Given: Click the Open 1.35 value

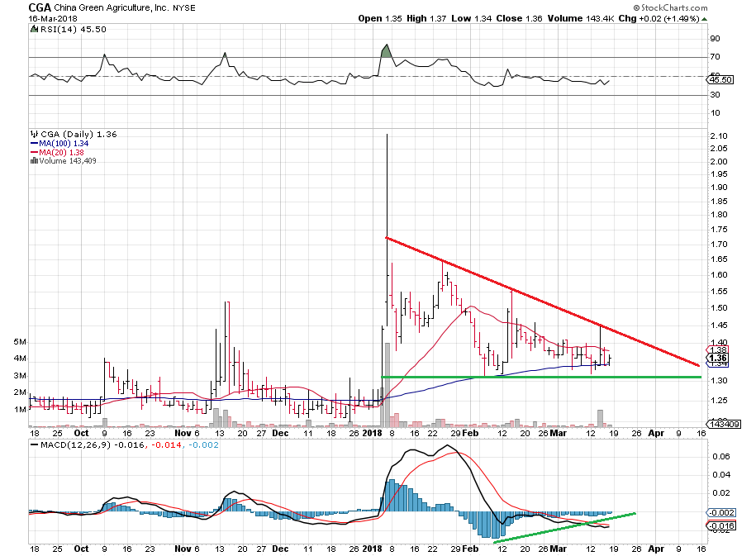Looking at the screenshot, I should click(379, 18).
